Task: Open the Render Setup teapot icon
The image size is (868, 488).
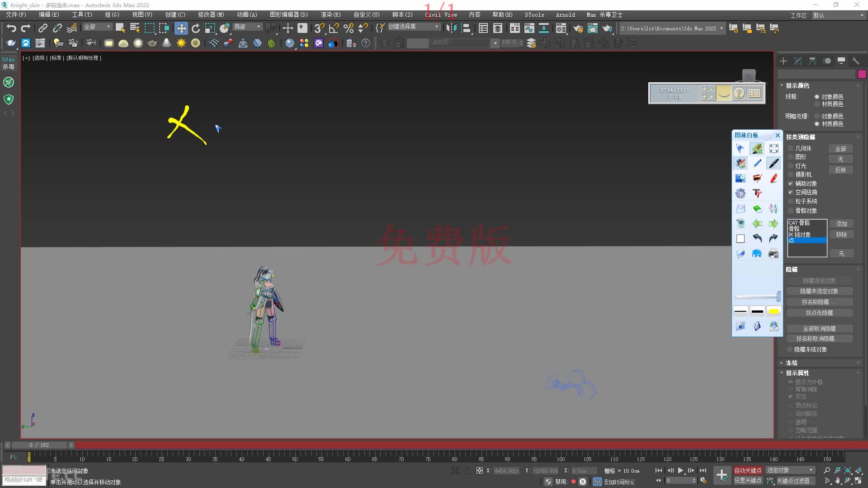Action: 578,28
